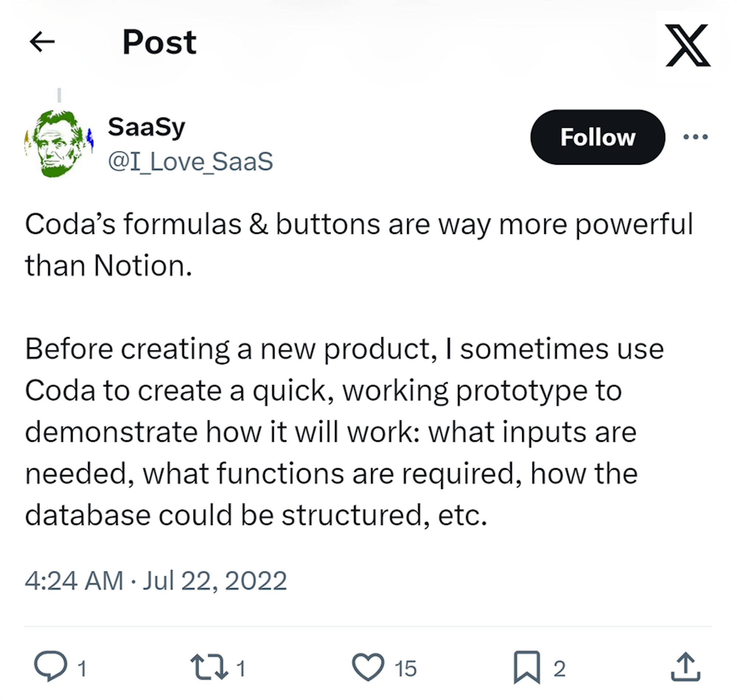Bookmark this post with the bookmark icon
Viewport: 737px width, 700px height.
coord(527,667)
